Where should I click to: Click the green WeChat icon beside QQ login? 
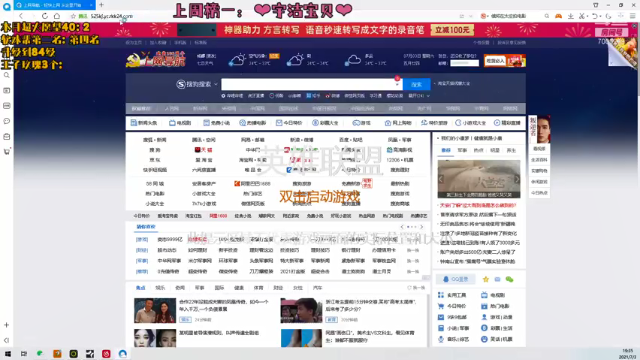click(509, 279)
